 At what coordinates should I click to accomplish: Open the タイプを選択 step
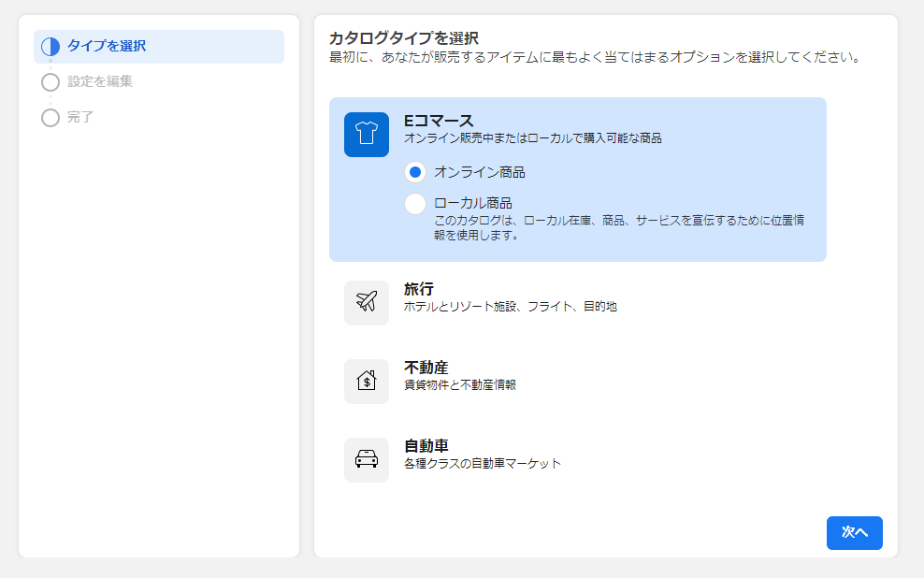pyautogui.click(x=158, y=47)
